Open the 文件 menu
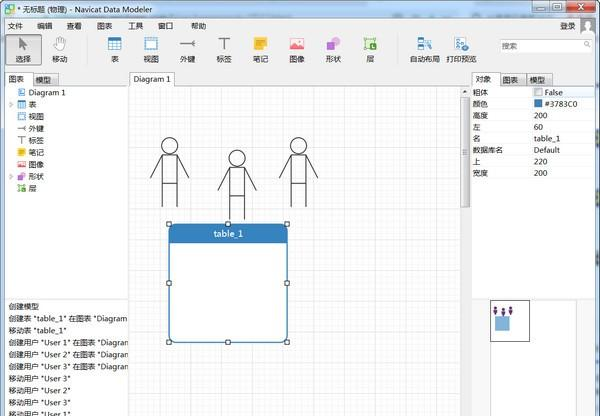 coord(15,26)
